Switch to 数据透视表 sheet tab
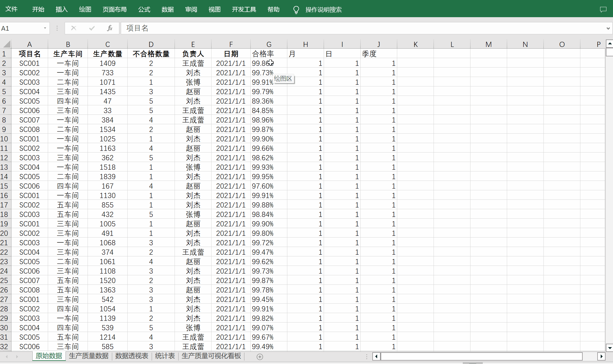Image resolution: width=613 pixels, height=364 pixels. (x=132, y=356)
